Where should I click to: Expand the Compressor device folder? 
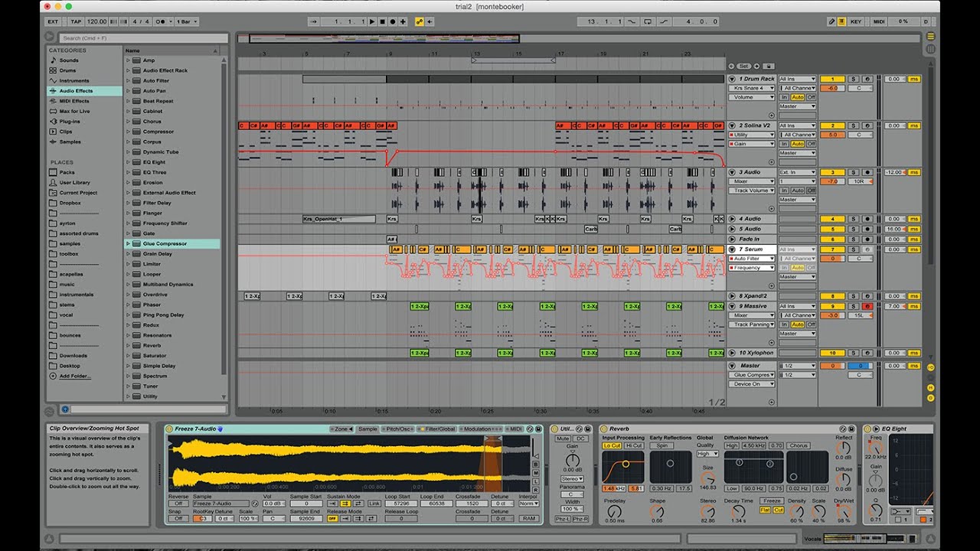pyautogui.click(x=128, y=132)
